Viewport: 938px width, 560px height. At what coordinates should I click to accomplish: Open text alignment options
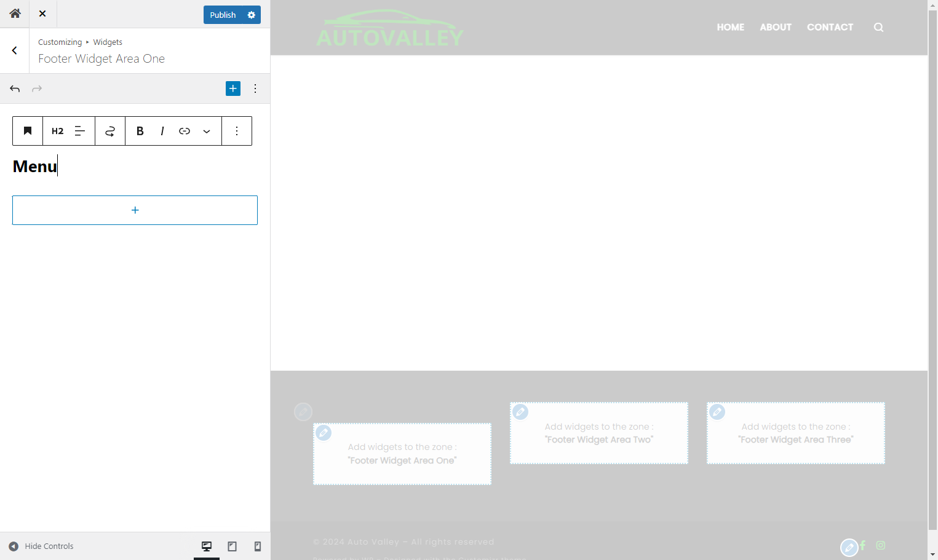coord(80,131)
